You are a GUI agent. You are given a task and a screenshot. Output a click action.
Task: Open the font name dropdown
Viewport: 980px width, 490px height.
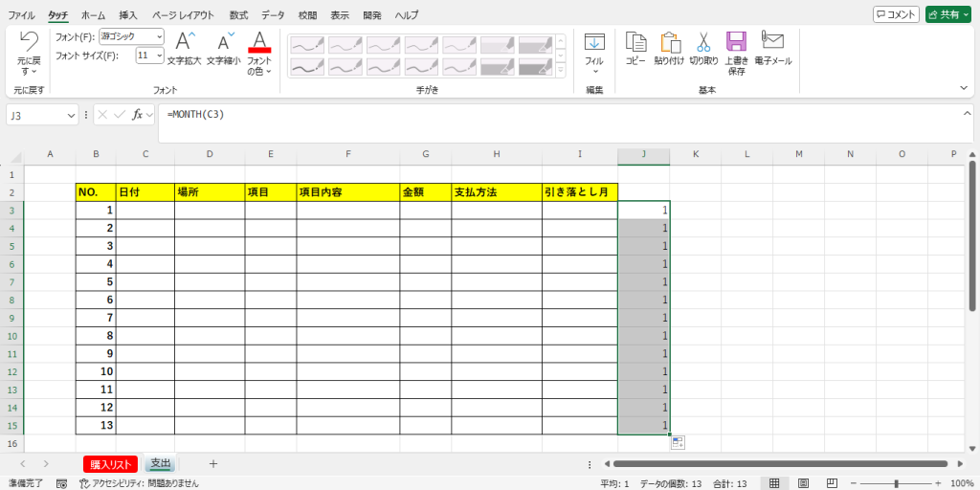click(x=158, y=36)
